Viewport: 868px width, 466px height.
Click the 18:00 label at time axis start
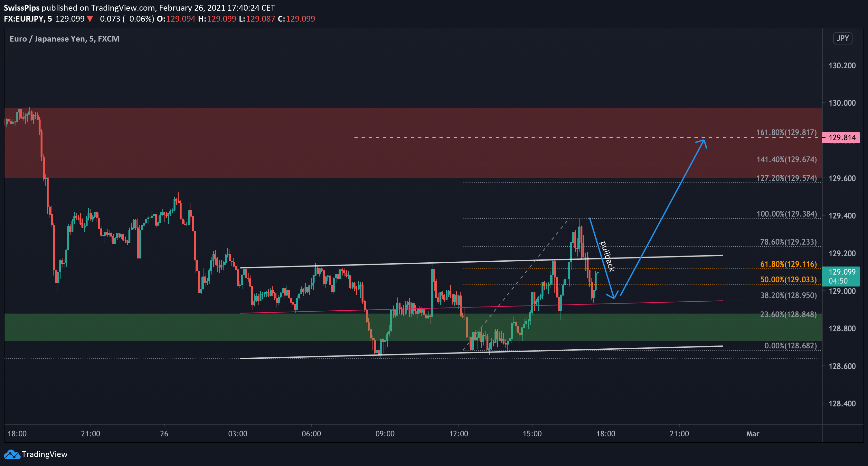pyautogui.click(x=17, y=434)
